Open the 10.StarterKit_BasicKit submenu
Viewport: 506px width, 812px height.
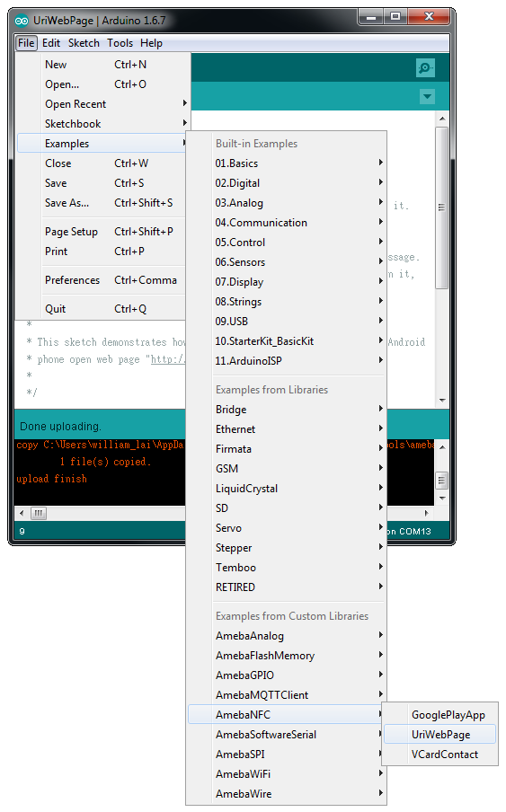[x=287, y=341]
